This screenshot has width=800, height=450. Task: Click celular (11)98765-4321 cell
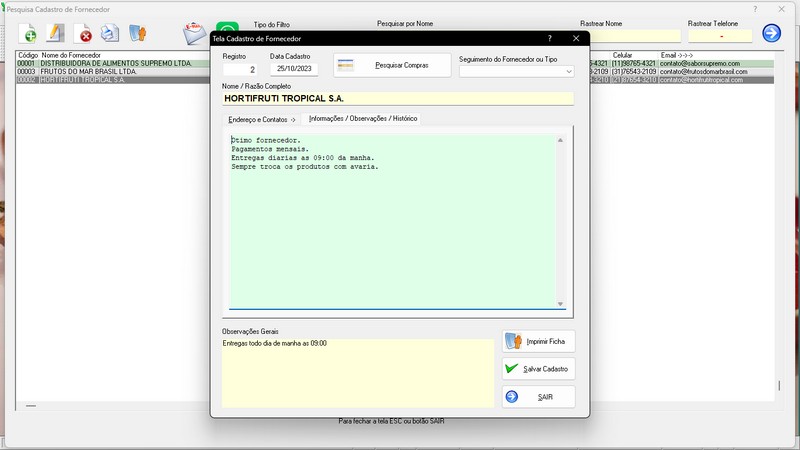pos(633,63)
